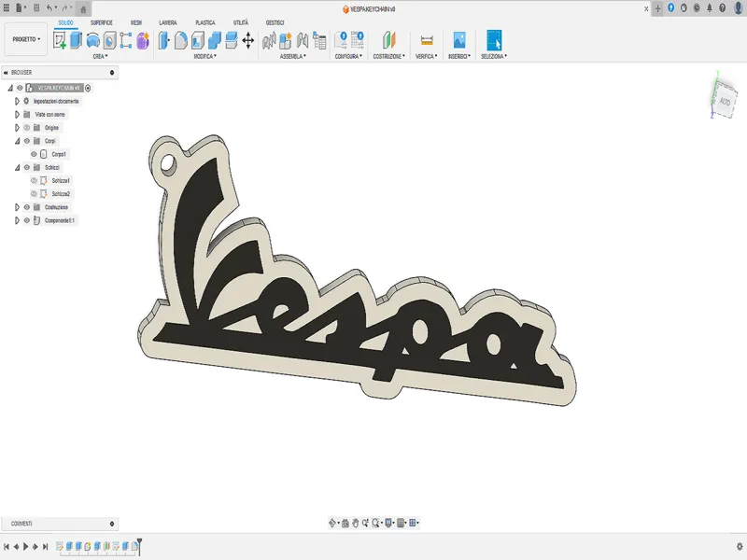
Task: Activate the Pan hand tool
Action: click(356, 523)
